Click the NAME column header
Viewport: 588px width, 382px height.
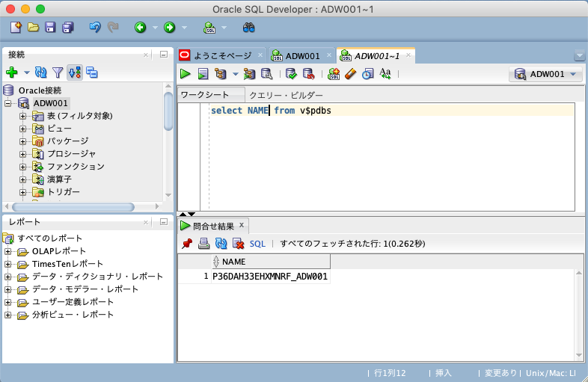click(x=233, y=262)
